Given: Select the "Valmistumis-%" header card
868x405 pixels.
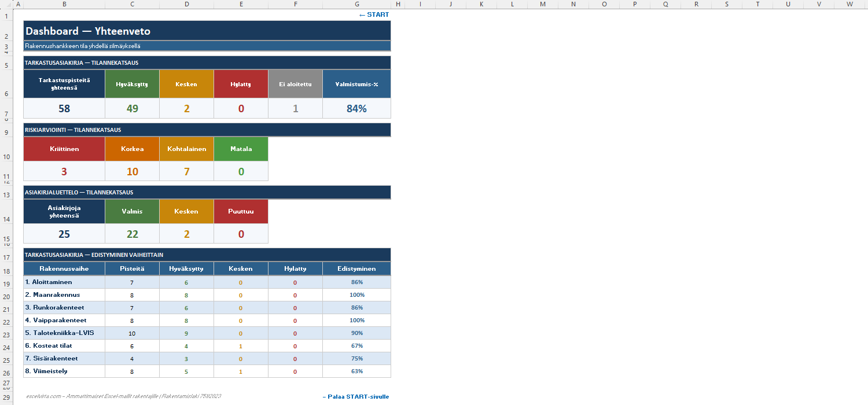Looking at the screenshot, I should tap(356, 84).
